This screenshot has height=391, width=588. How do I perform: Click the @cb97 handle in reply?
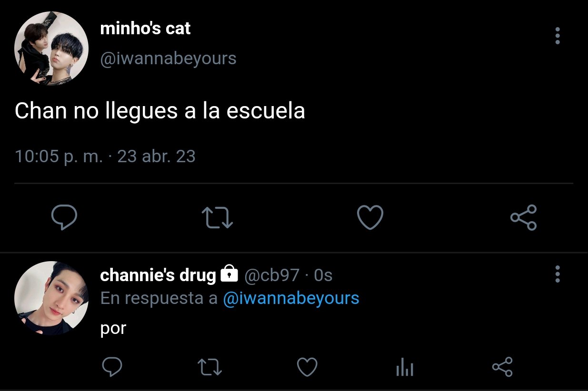(272, 275)
